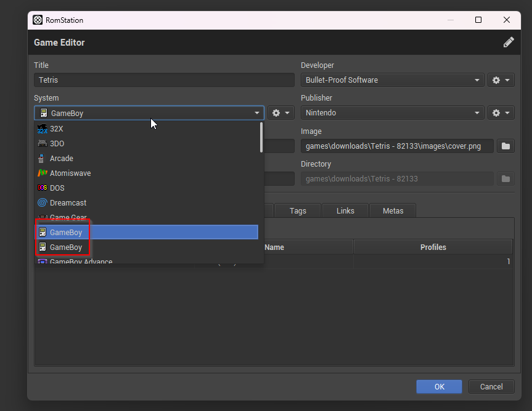Click the Profiles cell showing 1
Screen dimensions: 532x411
point(433,262)
